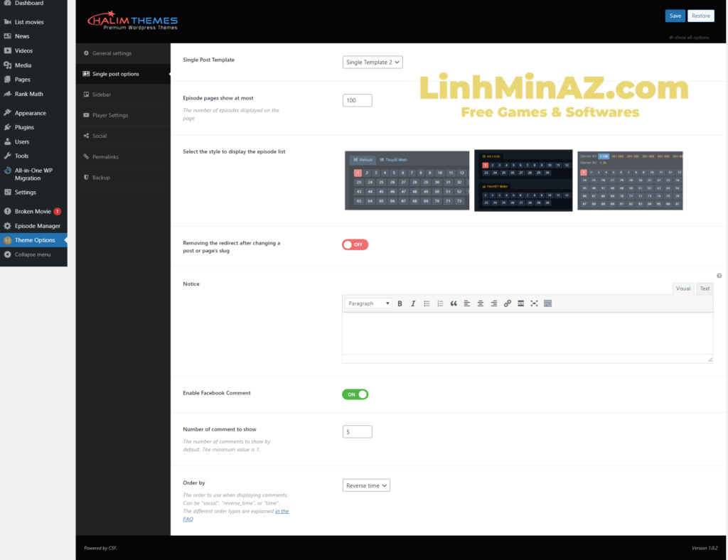Open Appearance menu

coord(33,113)
